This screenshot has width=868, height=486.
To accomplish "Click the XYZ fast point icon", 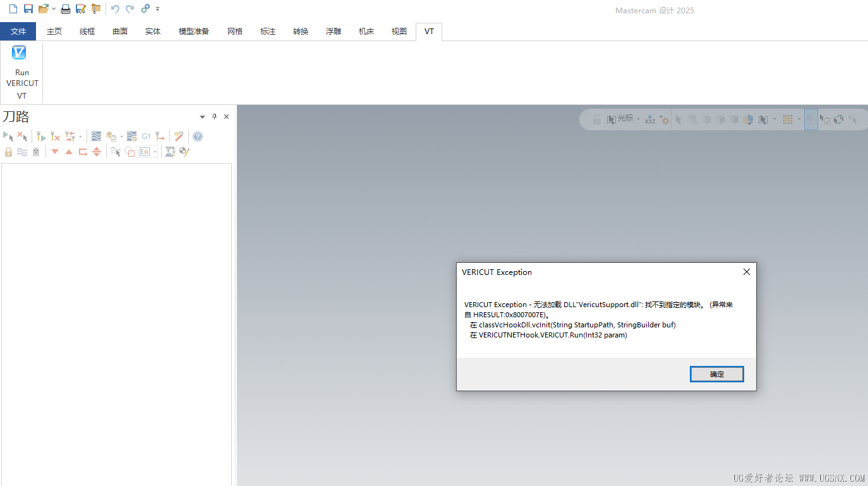I will click(650, 119).
